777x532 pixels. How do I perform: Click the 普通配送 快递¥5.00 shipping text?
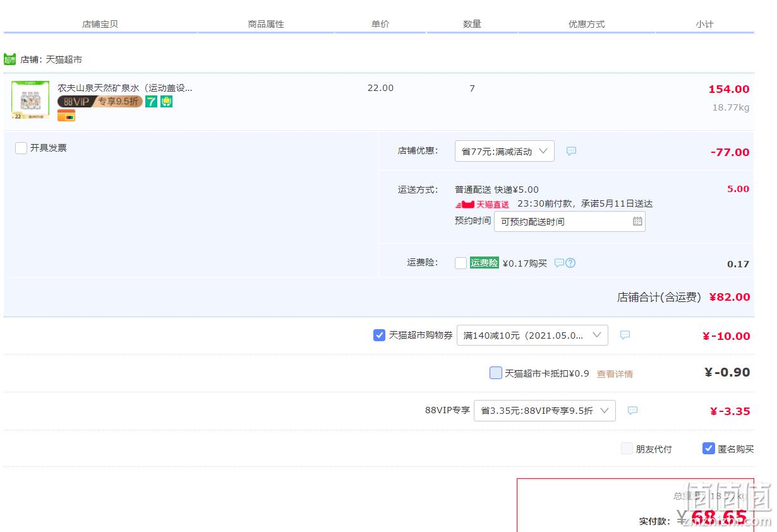click(497, 190)
